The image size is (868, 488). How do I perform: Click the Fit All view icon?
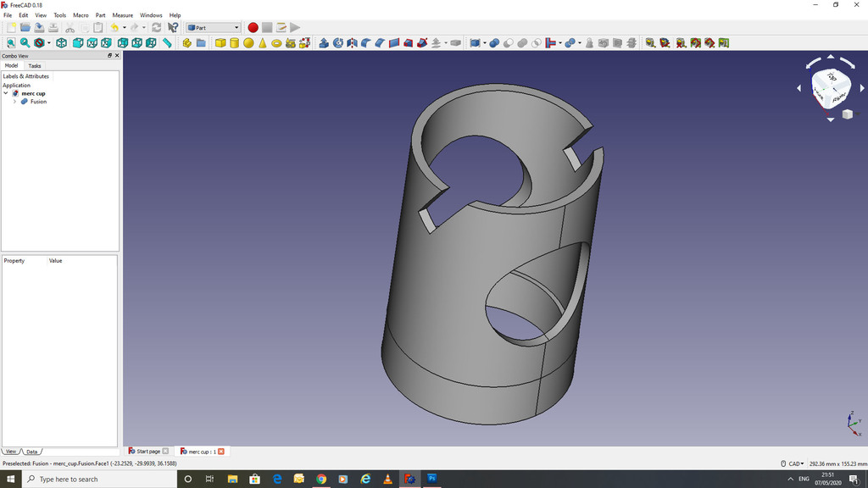pos(11,43)
